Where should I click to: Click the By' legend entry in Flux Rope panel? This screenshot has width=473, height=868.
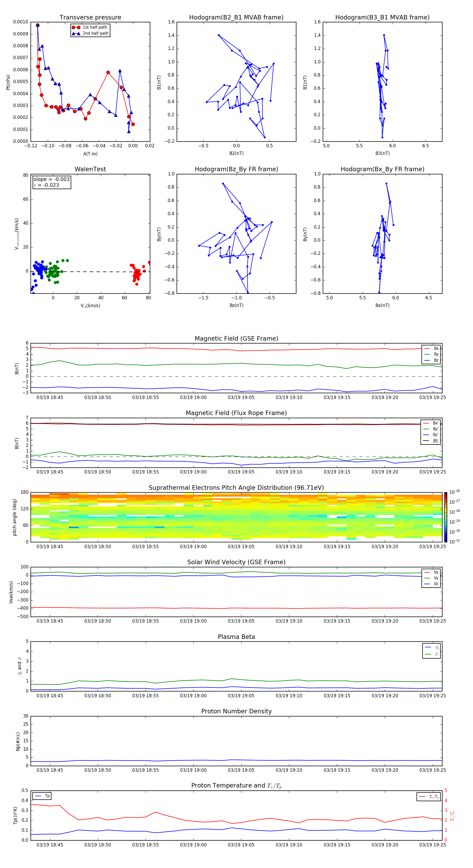(431, 429)
